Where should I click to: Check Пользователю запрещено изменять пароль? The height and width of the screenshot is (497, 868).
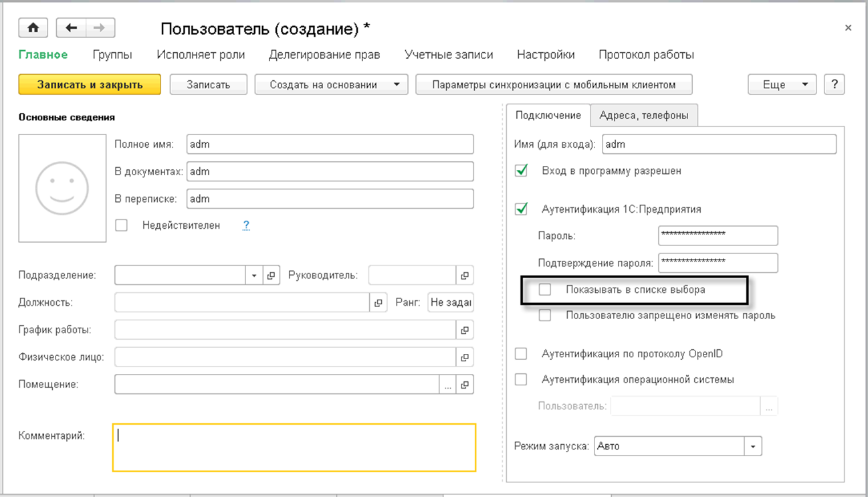click(x=545, y=315)
